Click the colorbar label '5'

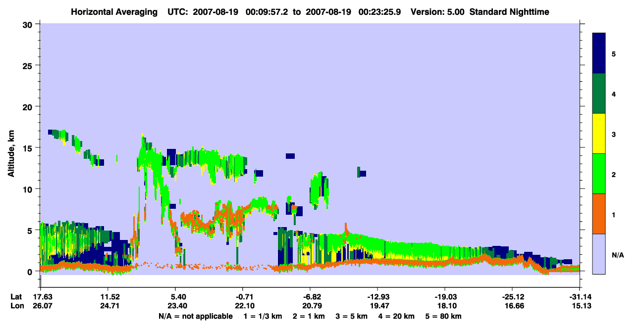[614, 53]
